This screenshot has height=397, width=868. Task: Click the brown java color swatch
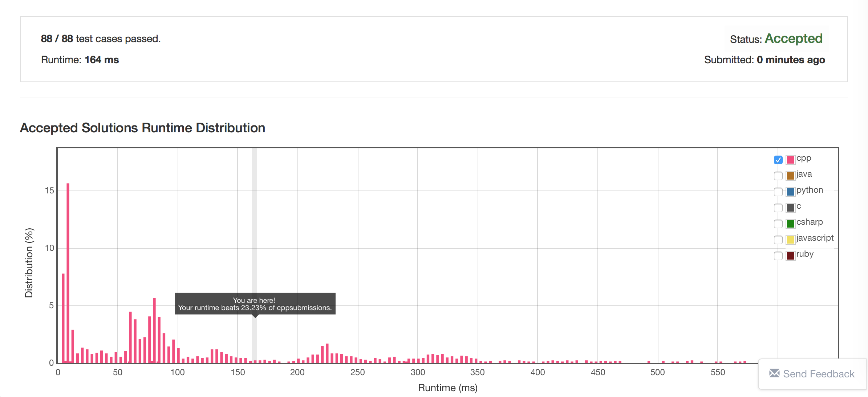(x=790, y=176)
